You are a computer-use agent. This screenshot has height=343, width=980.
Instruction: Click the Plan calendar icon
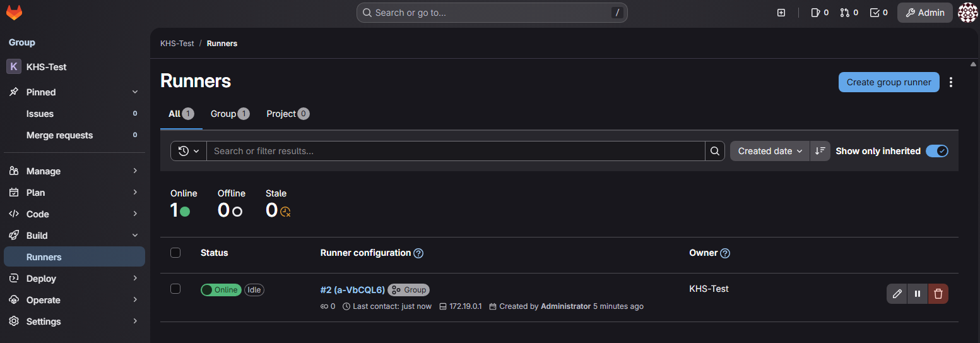[14, 193]
